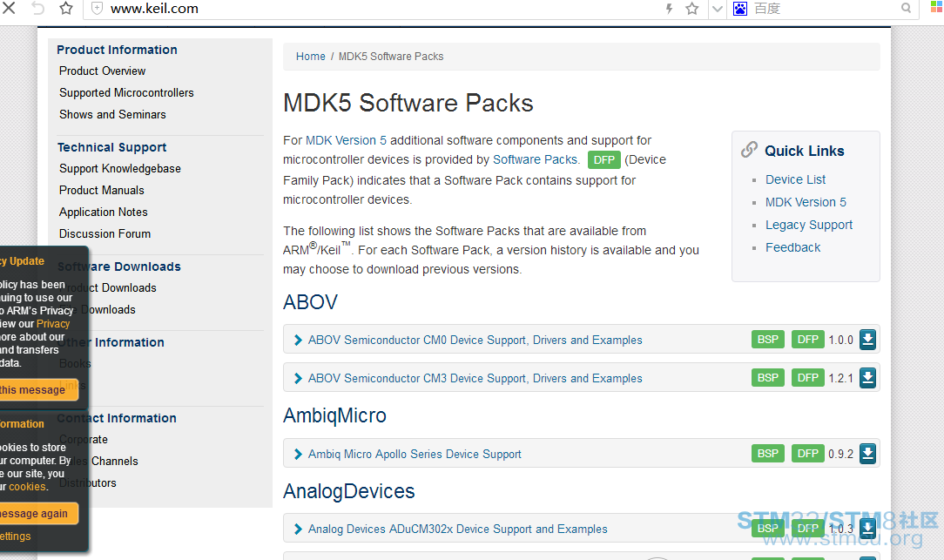
Task: Expand Analog Devices ADuCM302x entry
Action: 457,530
